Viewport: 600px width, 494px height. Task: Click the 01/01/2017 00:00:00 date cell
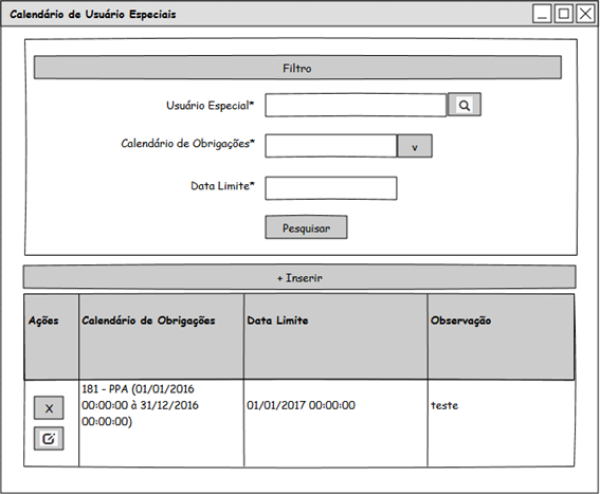point(335,405)
